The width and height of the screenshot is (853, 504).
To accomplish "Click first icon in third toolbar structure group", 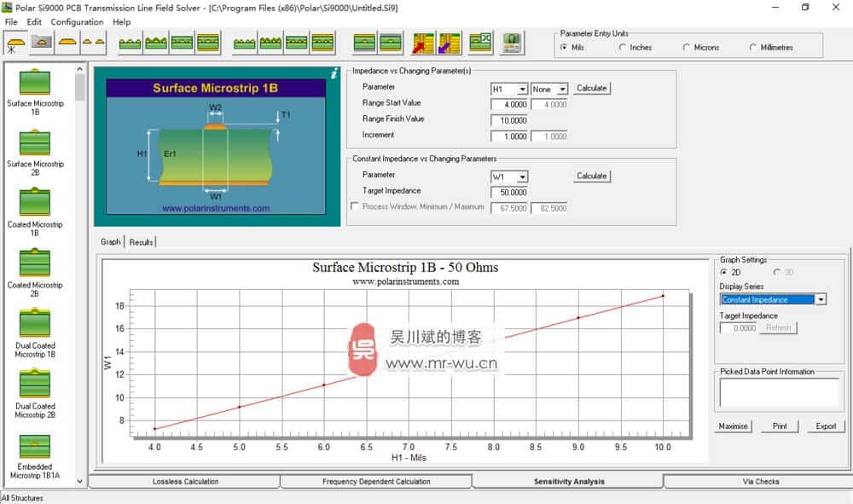I will click(244, 43).
